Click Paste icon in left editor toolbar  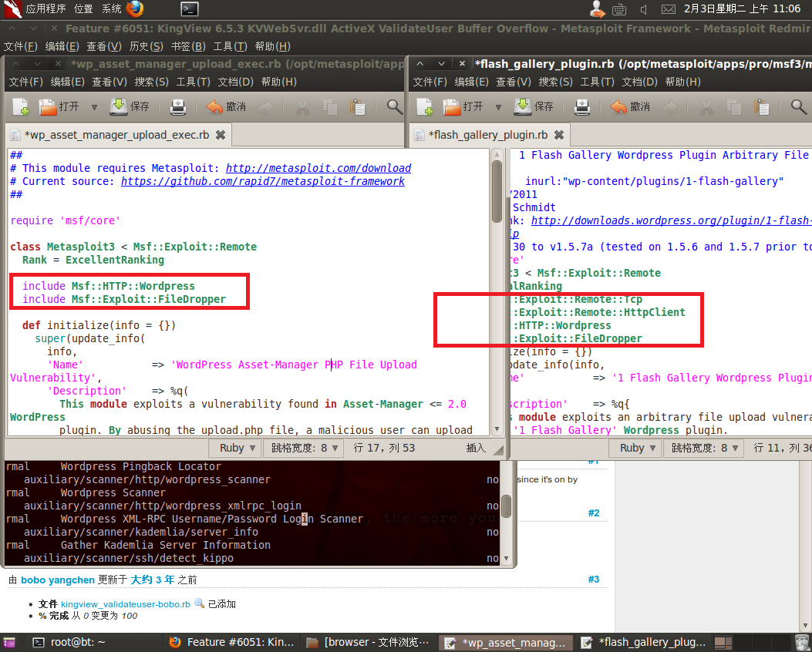(357, 107)
